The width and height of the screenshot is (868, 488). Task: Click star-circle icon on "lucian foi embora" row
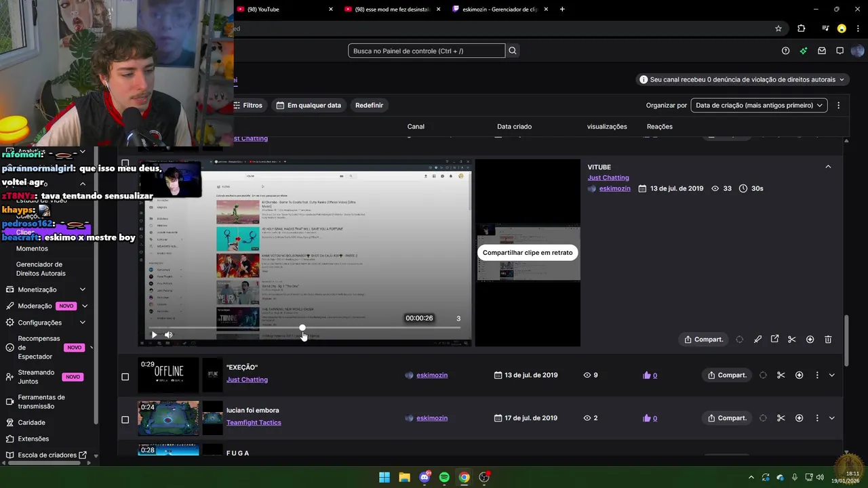(x=799, y=418)
